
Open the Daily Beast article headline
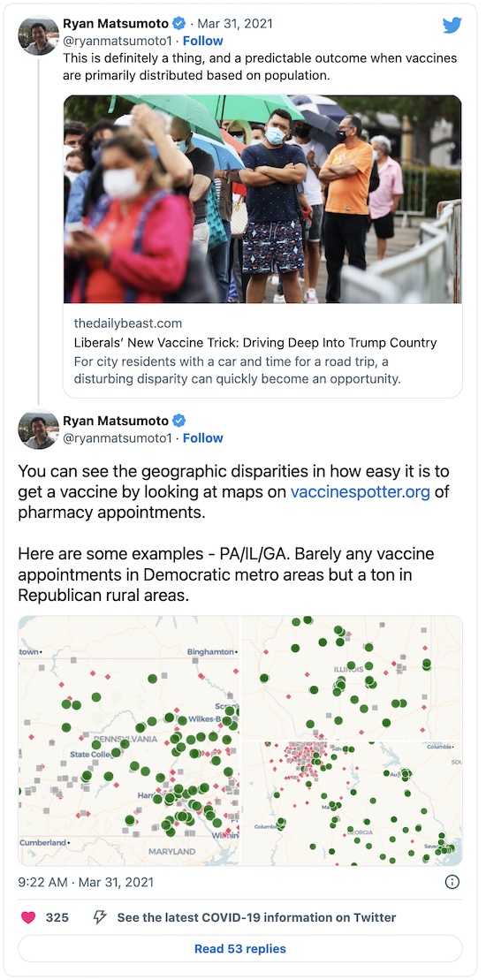tap(254, 343)
